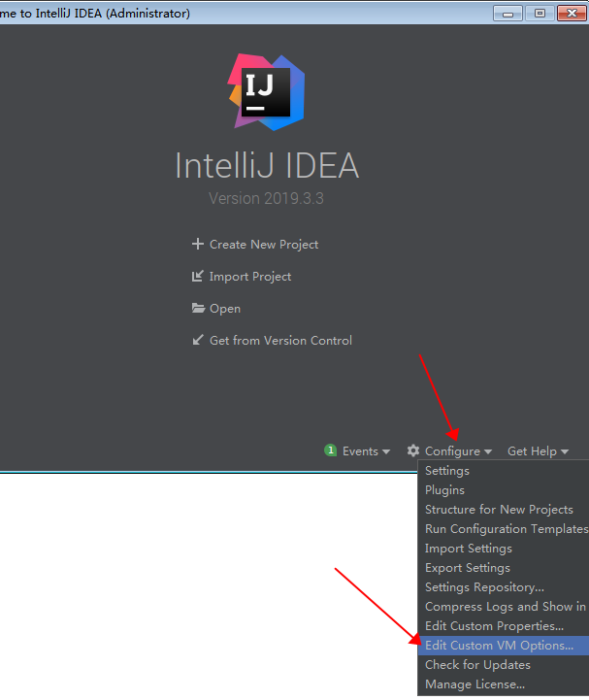Select Settings from the Configure menu

point(447,471)
